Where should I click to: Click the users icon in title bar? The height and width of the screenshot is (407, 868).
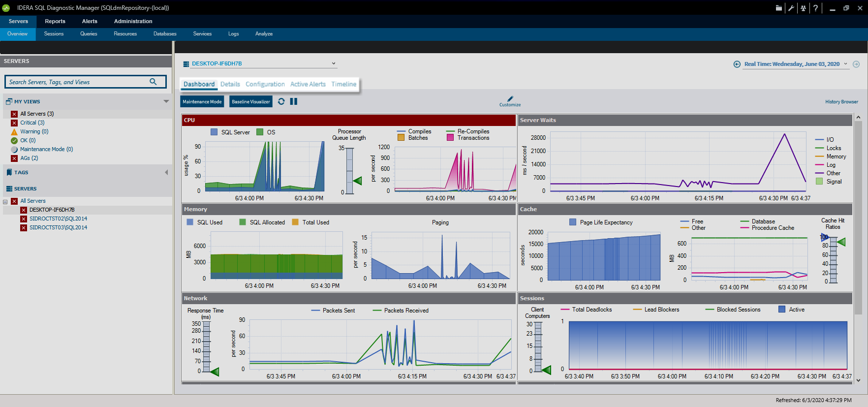pyautogui.click(x=803, y=8)
